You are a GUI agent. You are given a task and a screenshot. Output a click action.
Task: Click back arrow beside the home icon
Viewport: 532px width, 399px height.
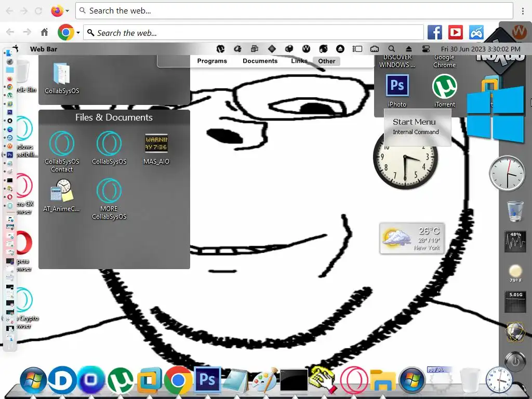10,32
